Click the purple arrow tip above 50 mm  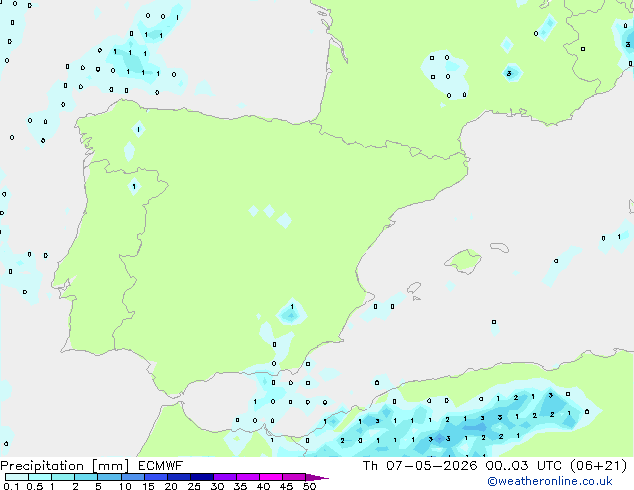[317, 477]
